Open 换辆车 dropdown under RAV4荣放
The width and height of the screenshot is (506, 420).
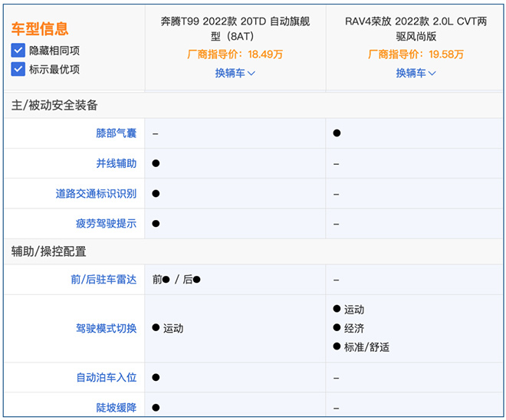(x=416, y=74)
